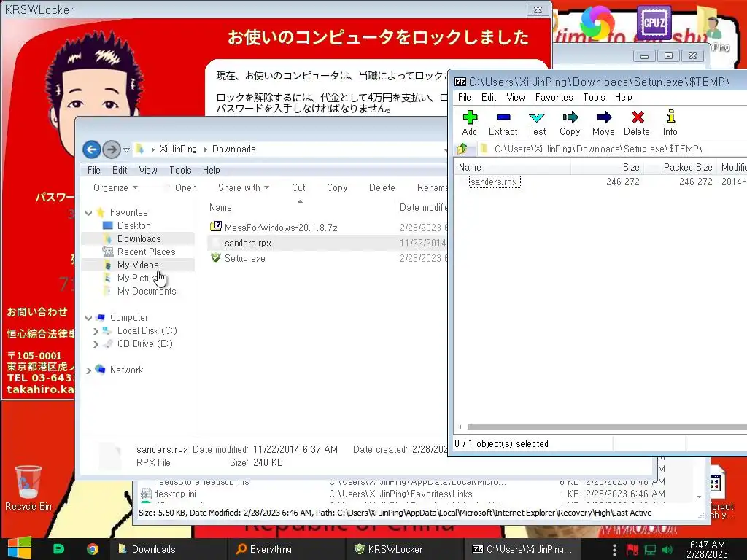Open Recycle Bin on the desktop
The width and height of the screenshot is (747, 560).
click(x=28, y=488)
